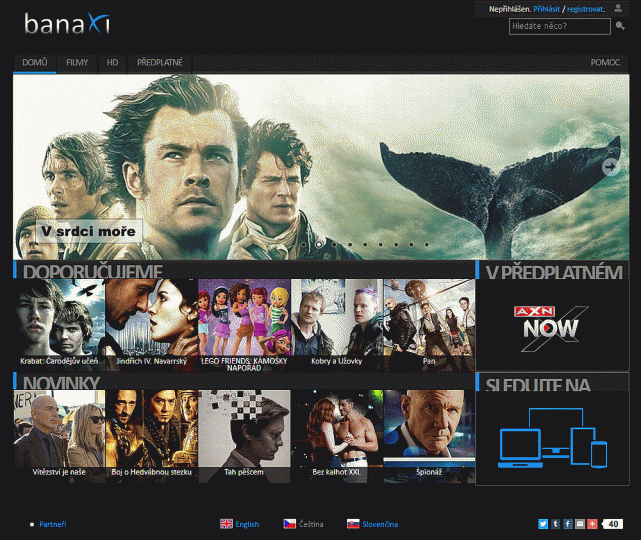Image resolution: width=641 pixels, height=540 pixels.
Task: Click the V předplatném heading
Action: point(554,272)
